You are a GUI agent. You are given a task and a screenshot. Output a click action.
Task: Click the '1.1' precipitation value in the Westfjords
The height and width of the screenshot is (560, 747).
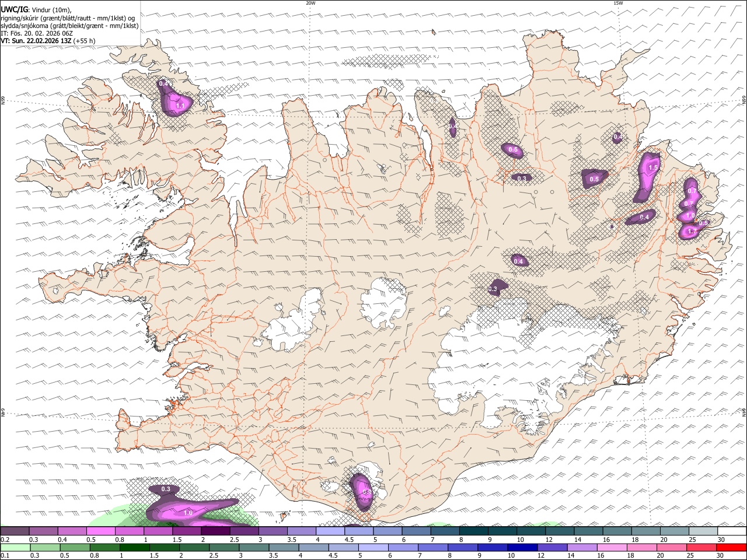tap(180, 106)
